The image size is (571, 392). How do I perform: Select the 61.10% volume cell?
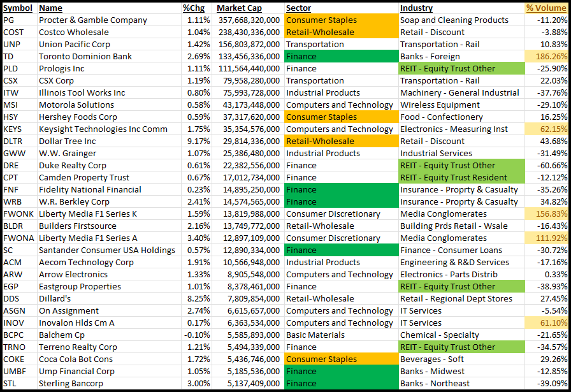(546, 323)
